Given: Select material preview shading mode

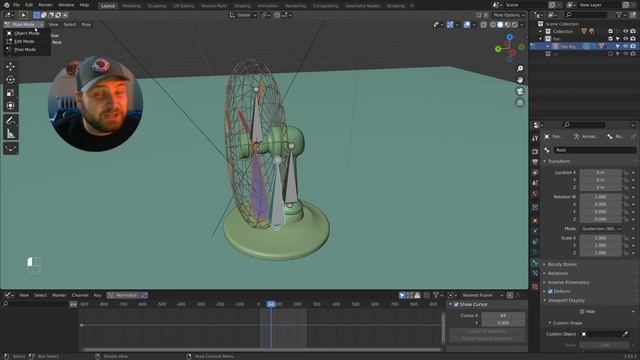Looking at the screenshot, I should pos(507,25).
